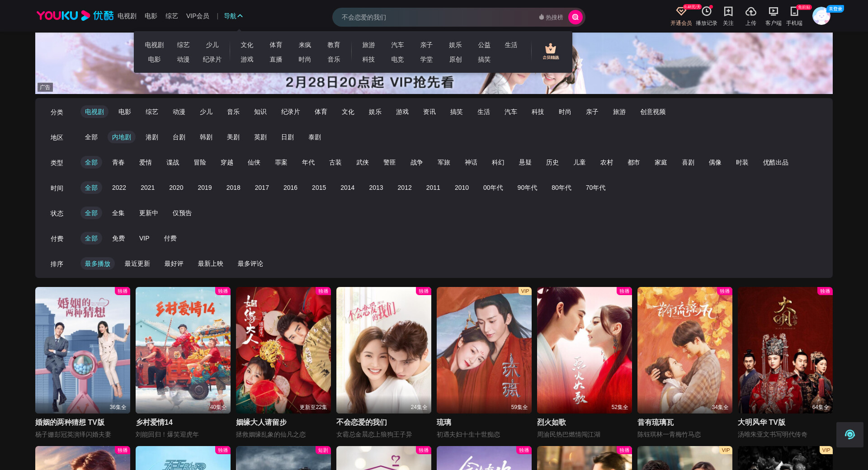Filter by 免费 payment type
The height and width of the screenshot is (470, 868).
pyautogui.click(x=118, y=238)
